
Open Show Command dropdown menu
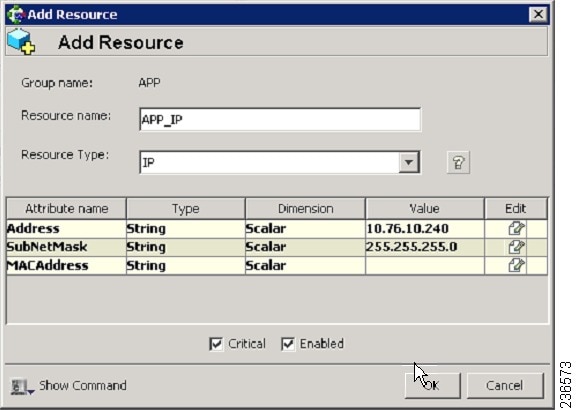[31, 392]
